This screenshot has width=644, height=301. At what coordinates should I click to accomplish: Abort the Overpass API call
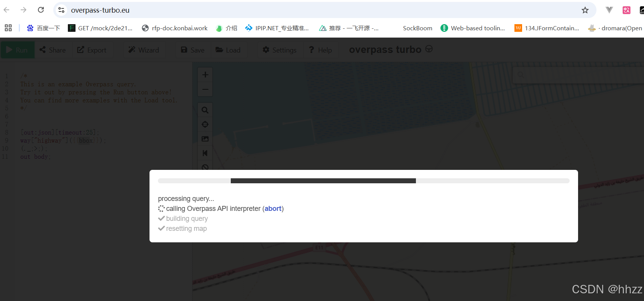coord(273,209)
